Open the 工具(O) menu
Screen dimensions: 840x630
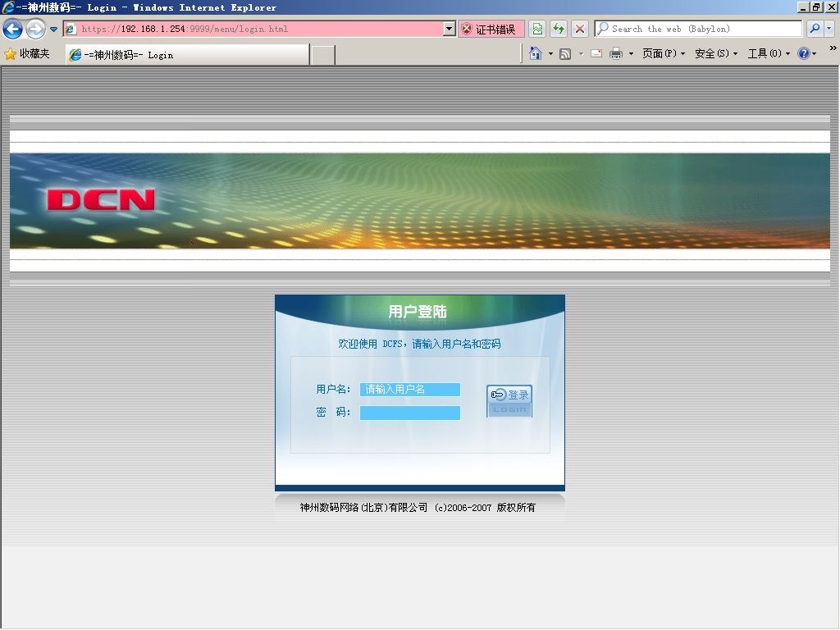pos(769,53)
